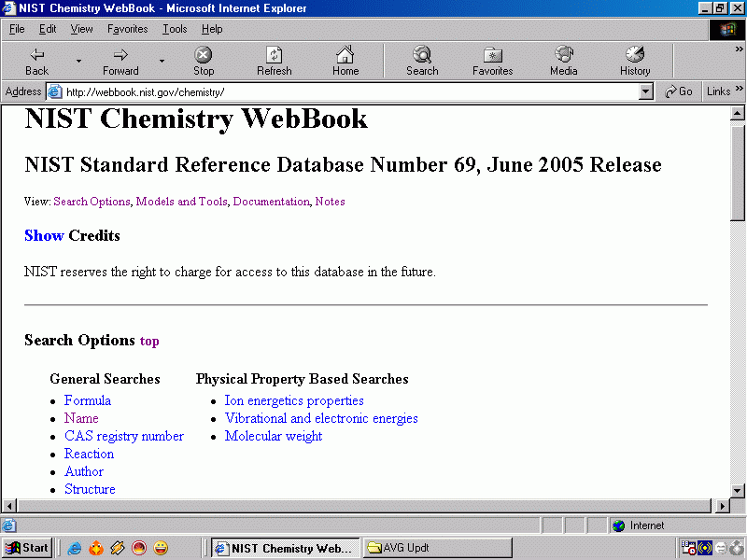
Task: Click the Forward toolbar button
Action: click(120, 61)
